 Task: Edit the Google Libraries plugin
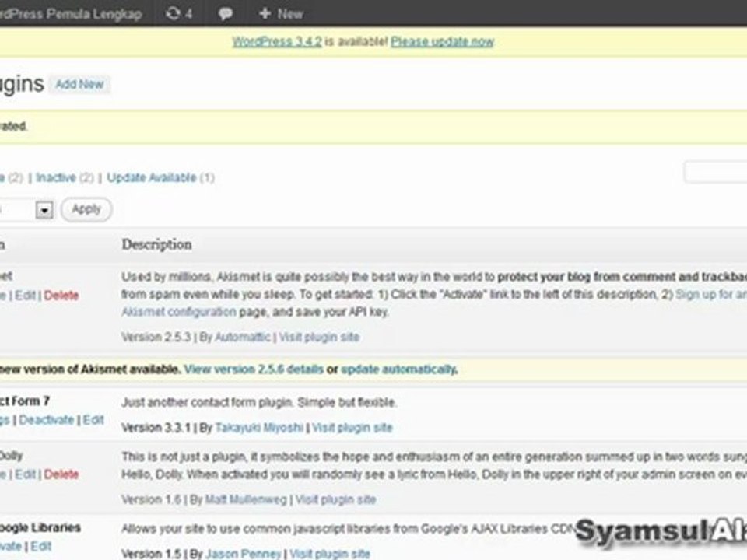pyautogui.click(x=41, y=546)
